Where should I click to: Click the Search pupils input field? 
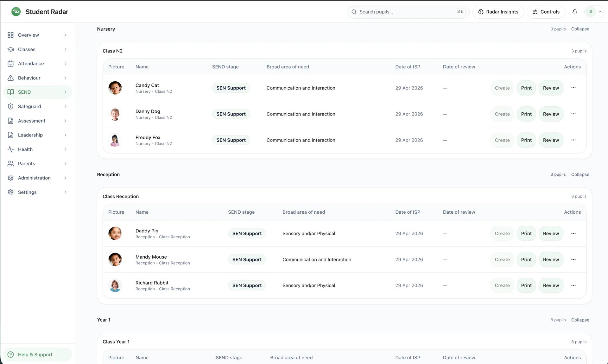tap(408, 12)
